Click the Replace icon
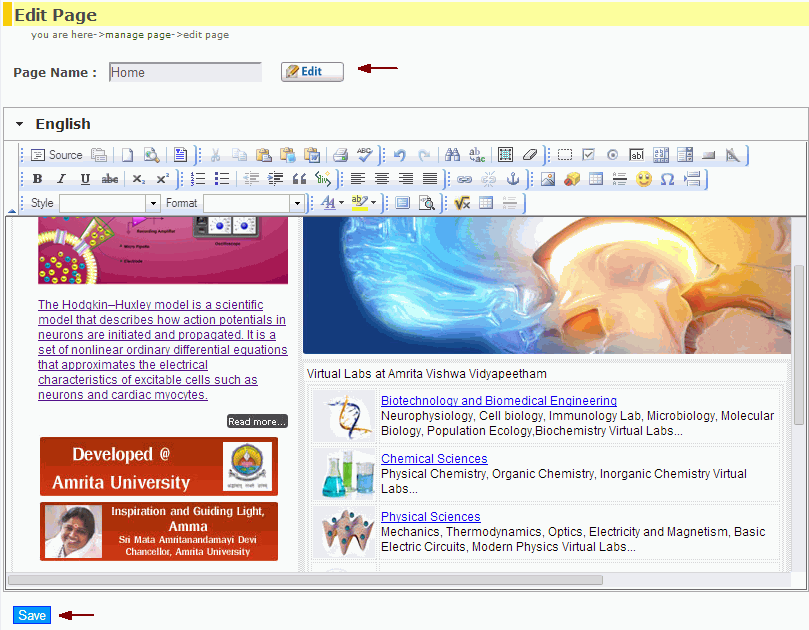Viewport: 809px width, 630px height. (477, 155)
